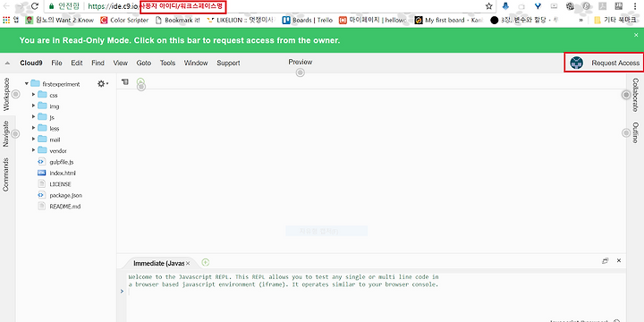Open index.html in the file tree
The image size is (644, 322).
[63, 174]
